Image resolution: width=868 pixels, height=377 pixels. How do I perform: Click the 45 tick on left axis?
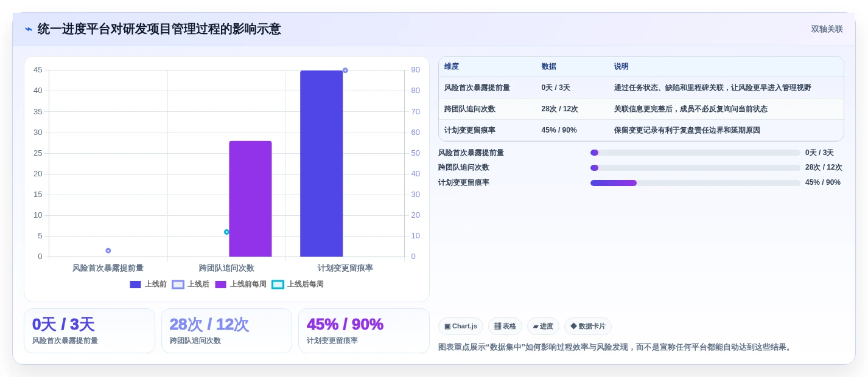(38, 70)
